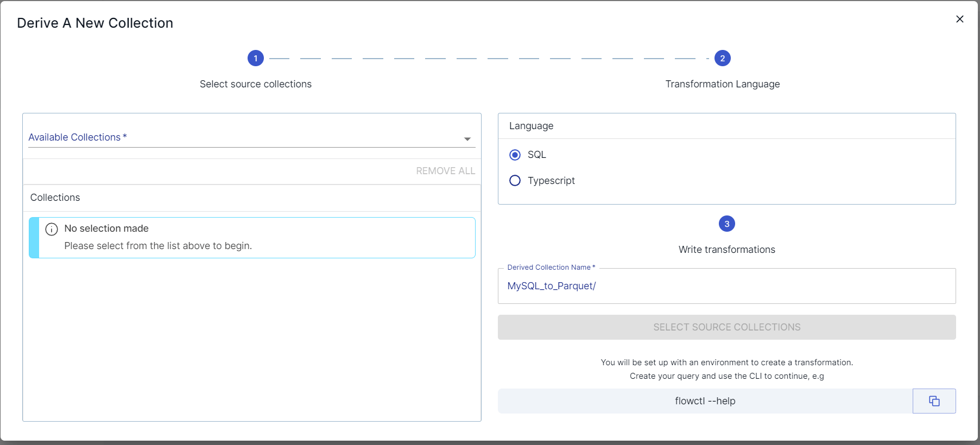Click step 2 circle Transformation Language

coord(722,58)
